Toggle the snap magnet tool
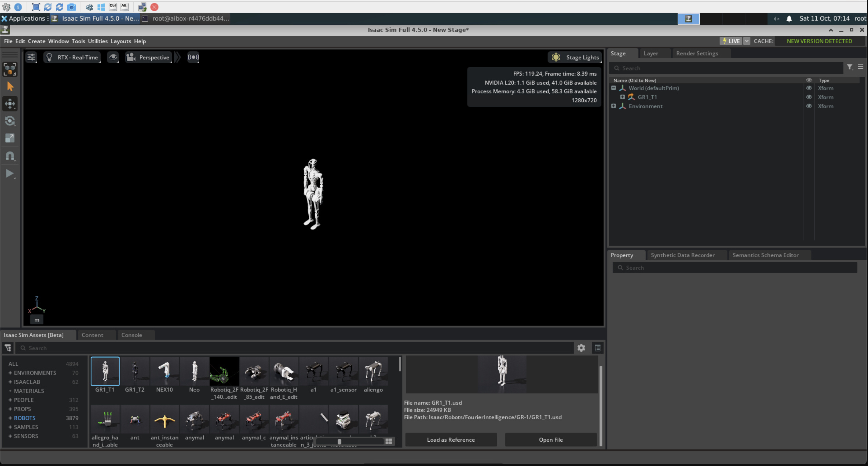868x466 pixels. coord(10,156)
